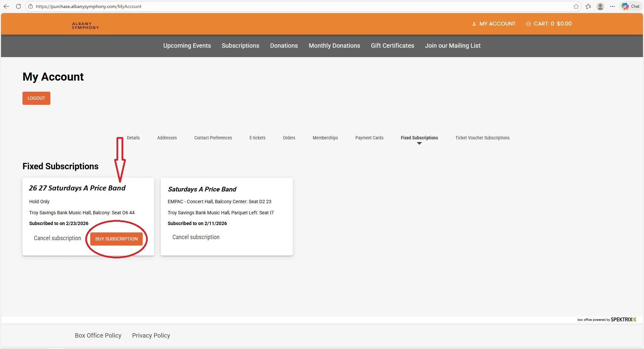The height and width of the screenshot is (349, 644).
Task: Open the Privacy Policy link
Action: pyautogui.click(x=151, y=335)
